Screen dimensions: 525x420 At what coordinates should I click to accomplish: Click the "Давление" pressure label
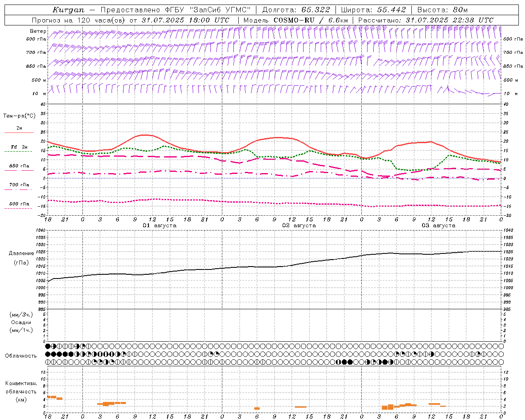pos(21,253)
